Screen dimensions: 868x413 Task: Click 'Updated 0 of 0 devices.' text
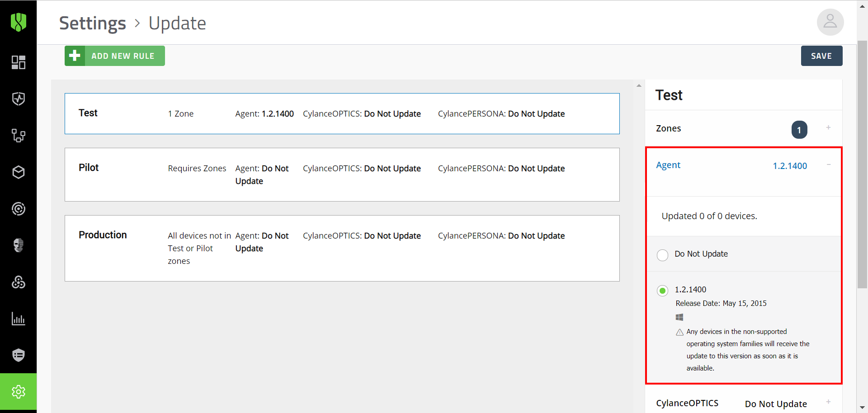pyautogui.click(x=709, y=216)
